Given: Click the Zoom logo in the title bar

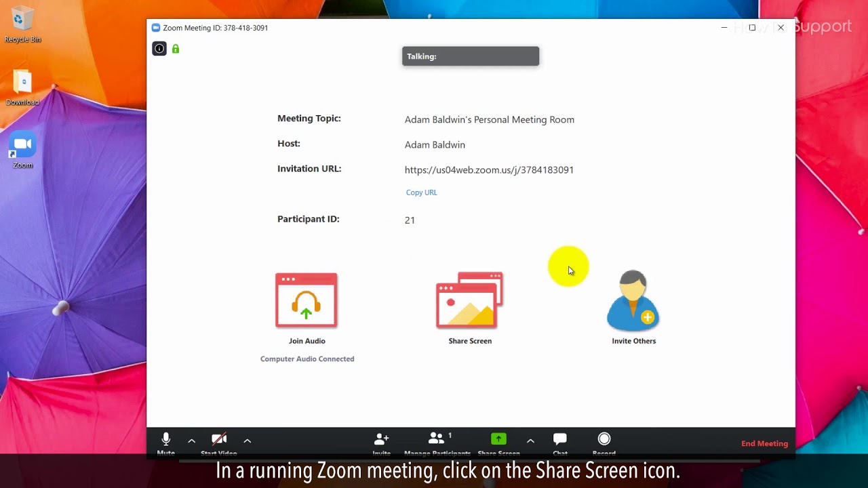Looking at the screenshot, I should pos(156,28).
